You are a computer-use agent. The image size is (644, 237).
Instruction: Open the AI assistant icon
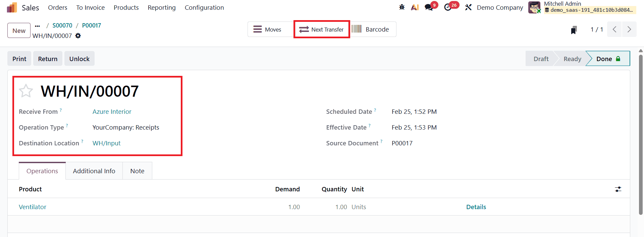[x=415, y=7]
